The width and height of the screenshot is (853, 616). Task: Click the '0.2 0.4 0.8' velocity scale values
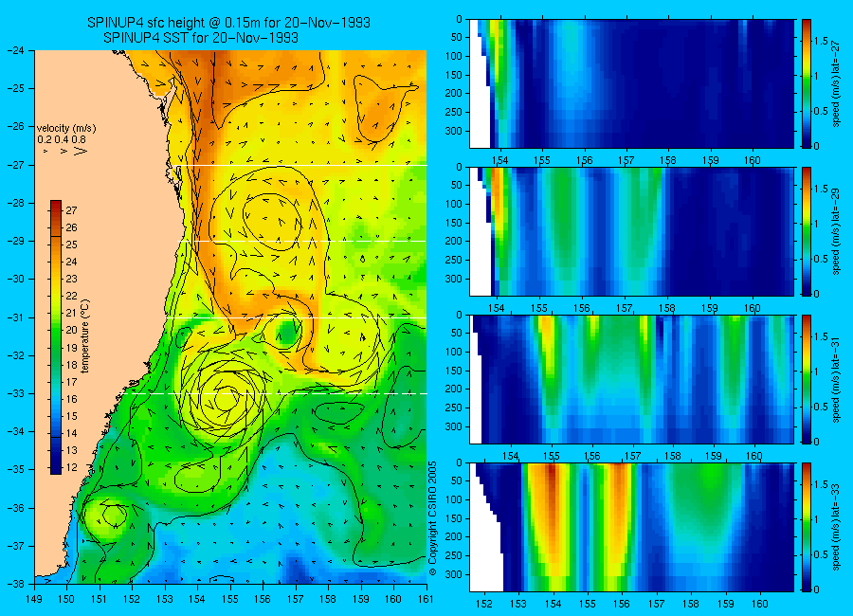point(62,140)
